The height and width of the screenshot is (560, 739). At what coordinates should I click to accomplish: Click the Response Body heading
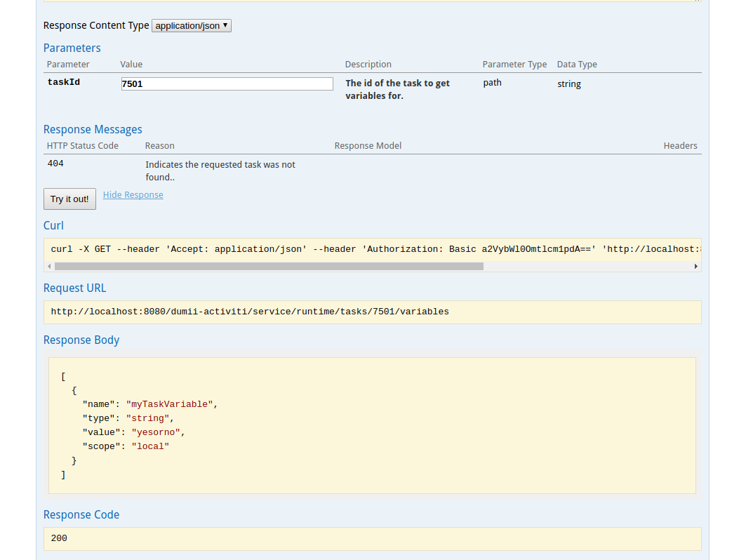pyautogui.click(x=81, y=340)
